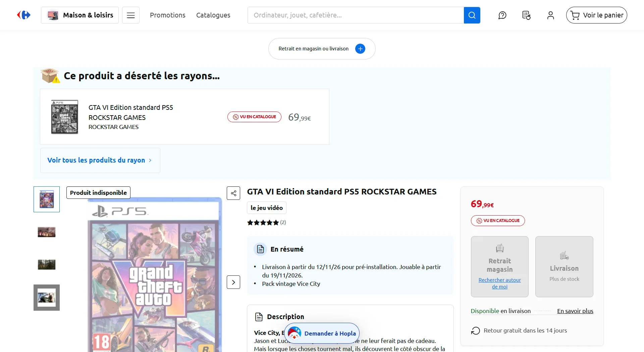Select first product thumbnail (box cover)
This screenshot has width=644, height=352.
(x=47, y=199)
